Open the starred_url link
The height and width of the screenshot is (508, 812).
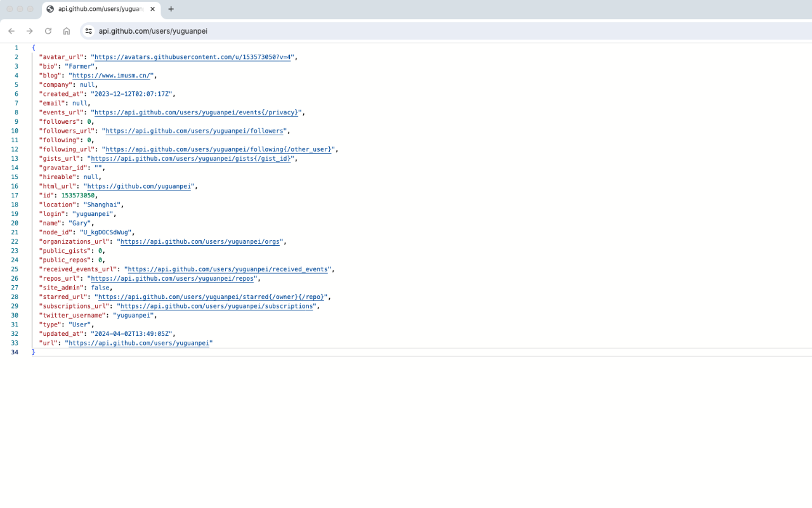point(212,297)
